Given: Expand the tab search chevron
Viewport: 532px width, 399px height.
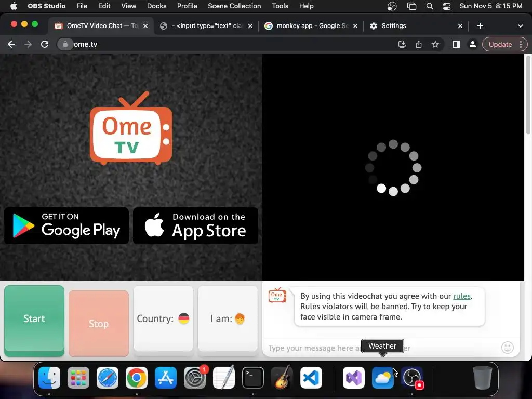Looking at the screenshot, I should [521, 26].
